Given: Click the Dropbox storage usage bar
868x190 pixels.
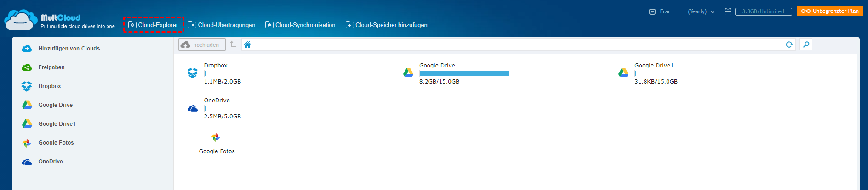Looking at the screenshot, I should (287, 73).
